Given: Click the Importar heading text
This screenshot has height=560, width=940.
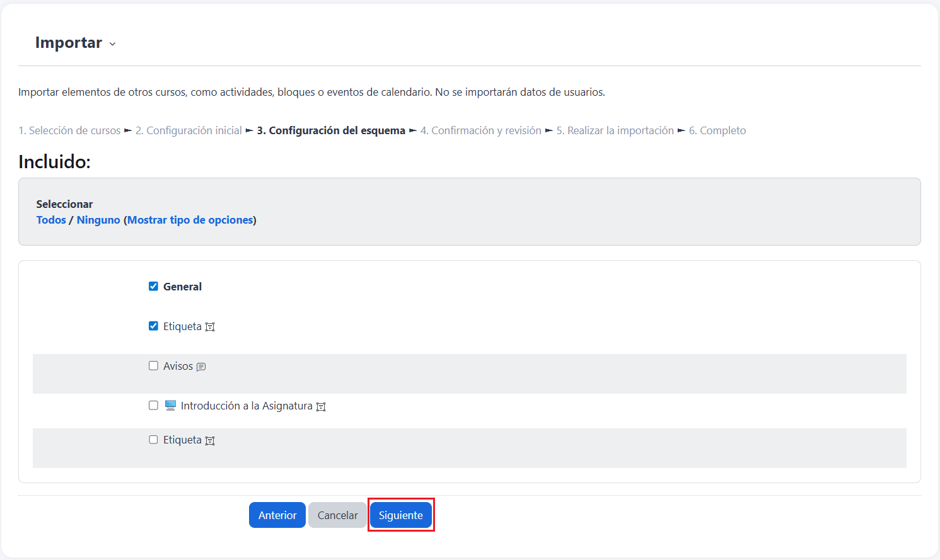Looking at the screenshot, I should [x=68, y=42].
